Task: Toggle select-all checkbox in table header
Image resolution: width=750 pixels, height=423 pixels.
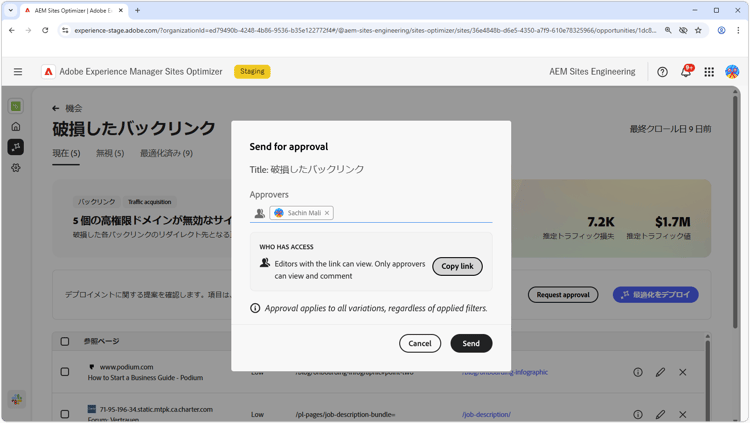Action: (x=65, y=341)
